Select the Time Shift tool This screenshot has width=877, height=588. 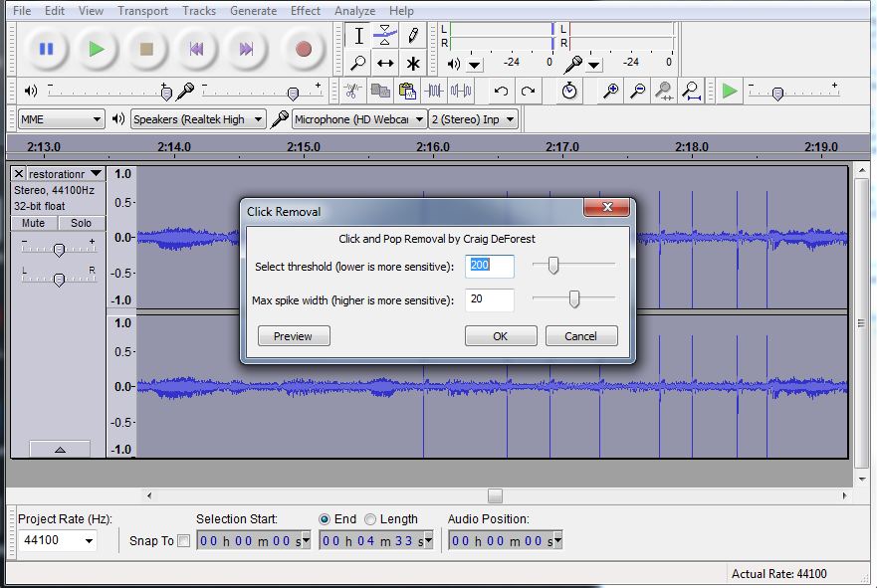click(x=385, y=63)
